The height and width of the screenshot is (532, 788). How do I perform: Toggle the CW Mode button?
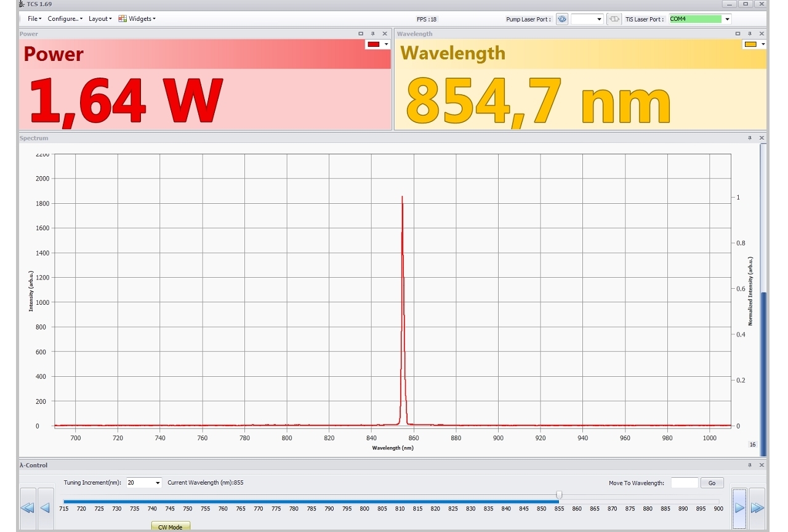click(x=171, y=527)
